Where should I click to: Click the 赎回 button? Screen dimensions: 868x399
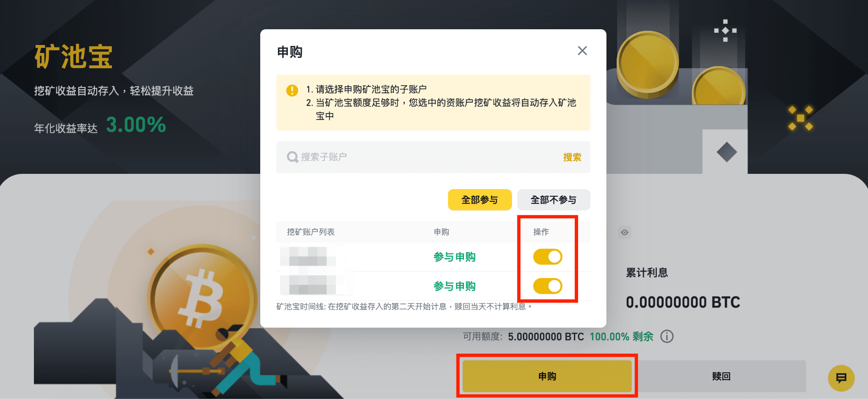(x=721, y=376)
